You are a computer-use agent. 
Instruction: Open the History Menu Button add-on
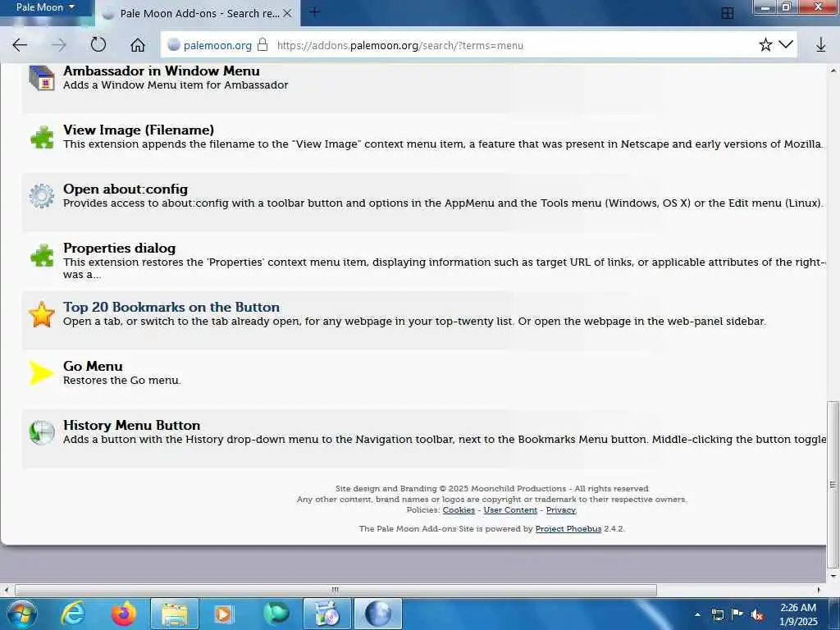tap(132, 425)
